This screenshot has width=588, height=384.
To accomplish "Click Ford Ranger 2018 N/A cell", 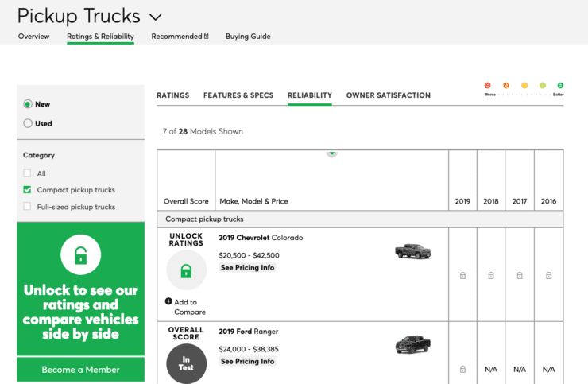I will [x=491, y=370].
